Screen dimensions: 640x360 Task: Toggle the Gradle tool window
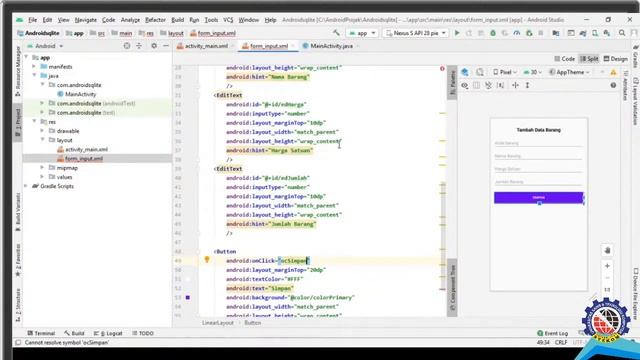tap(635, 57)
